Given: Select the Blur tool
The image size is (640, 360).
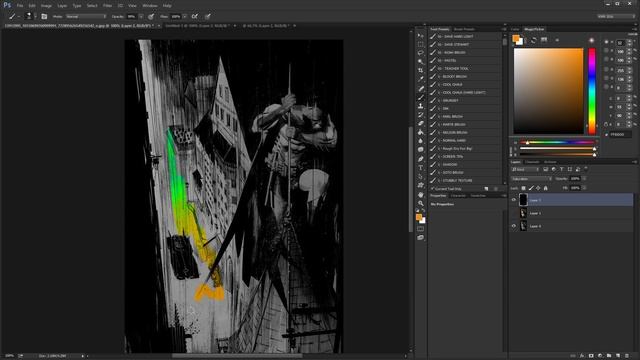Looking at the screenshot, I should point(420,141).
